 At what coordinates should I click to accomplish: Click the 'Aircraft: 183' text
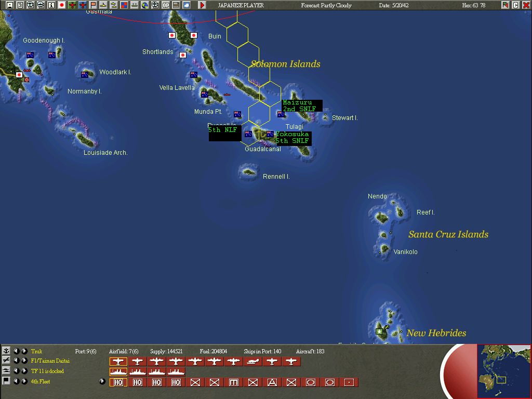tap(310, 351)
